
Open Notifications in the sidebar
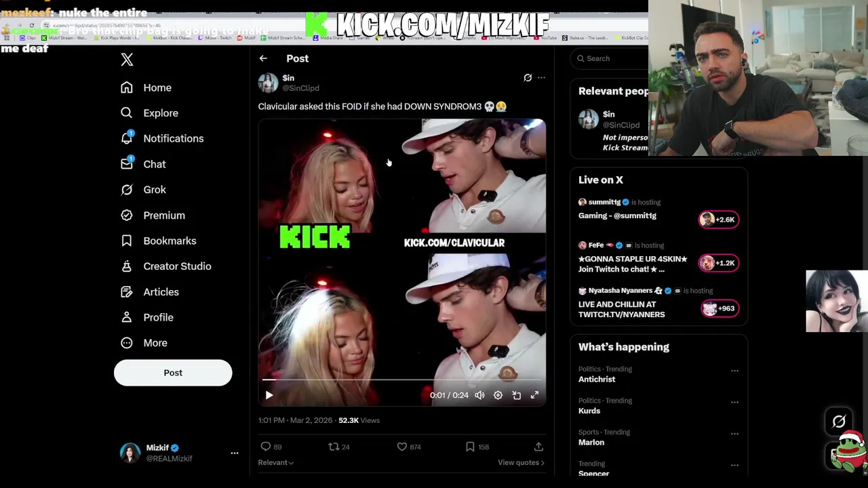click(161, 138)
